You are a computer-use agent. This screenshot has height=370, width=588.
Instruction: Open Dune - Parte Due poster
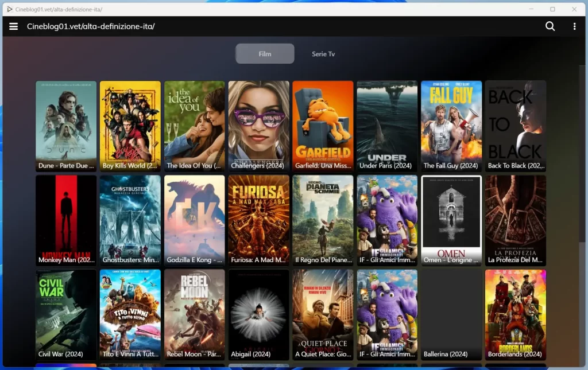click(x=66, y=126)
